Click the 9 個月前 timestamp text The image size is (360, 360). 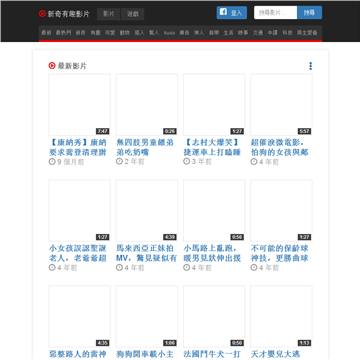(71, 162)
